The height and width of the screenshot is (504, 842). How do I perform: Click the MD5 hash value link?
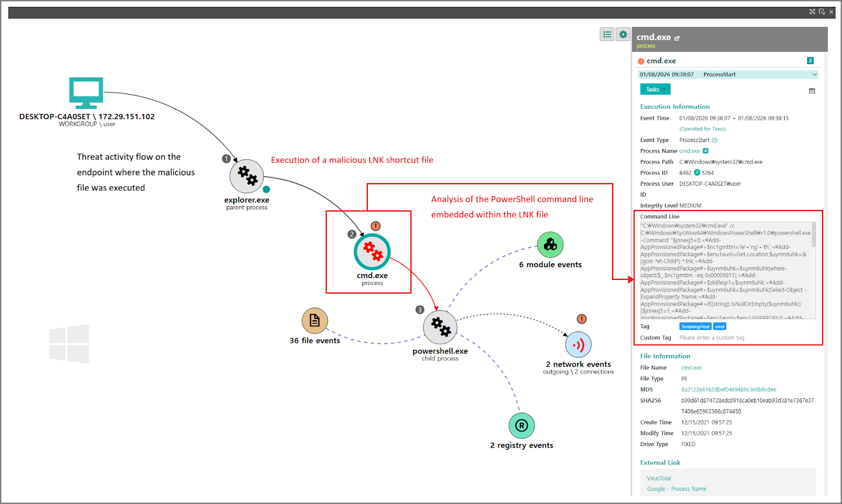[727, 389]
